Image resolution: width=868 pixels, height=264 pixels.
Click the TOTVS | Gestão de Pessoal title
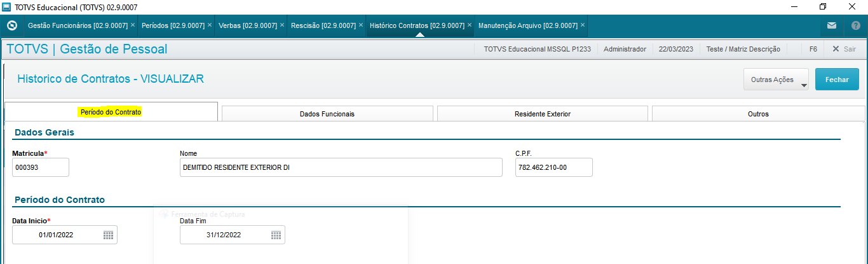[x=87, y=49]
